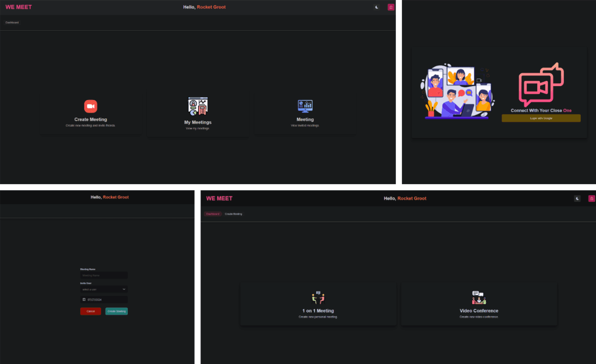Toggle moon theme switch on meeting-type screen
Viewport: 596px width, 364px height.
[x=577, y=199]
